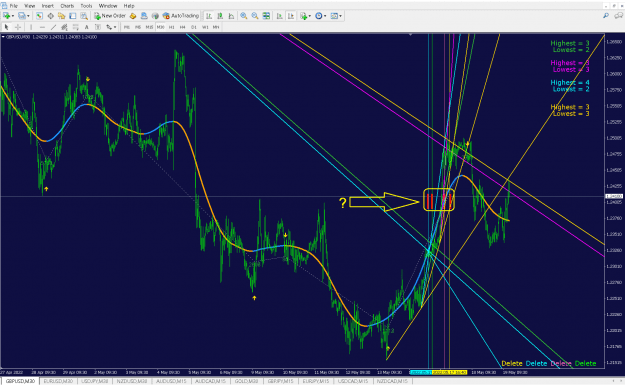Switch timeframe to M15
The width and height of the screenshot is (625, 385).
click(149, 27)
